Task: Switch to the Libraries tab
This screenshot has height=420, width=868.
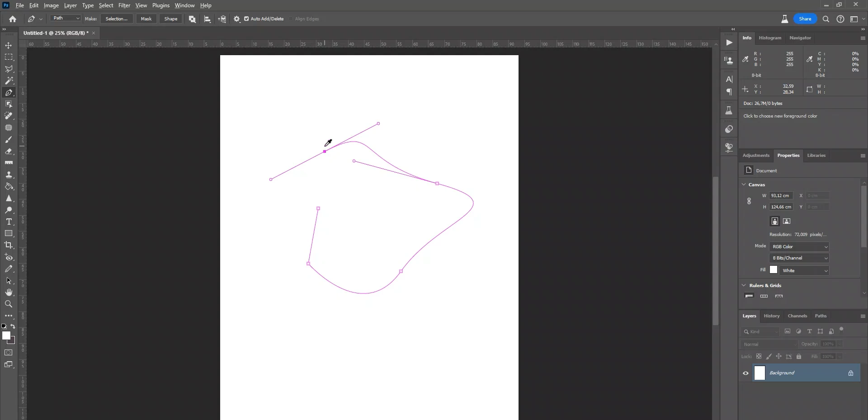Action: 816,156
